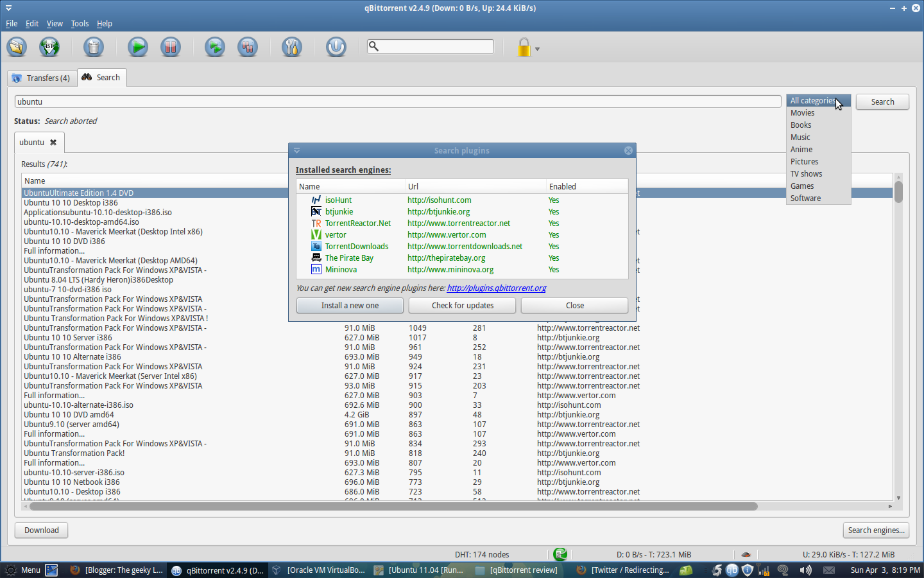Open the Tools menu

(x=80, y=24)
